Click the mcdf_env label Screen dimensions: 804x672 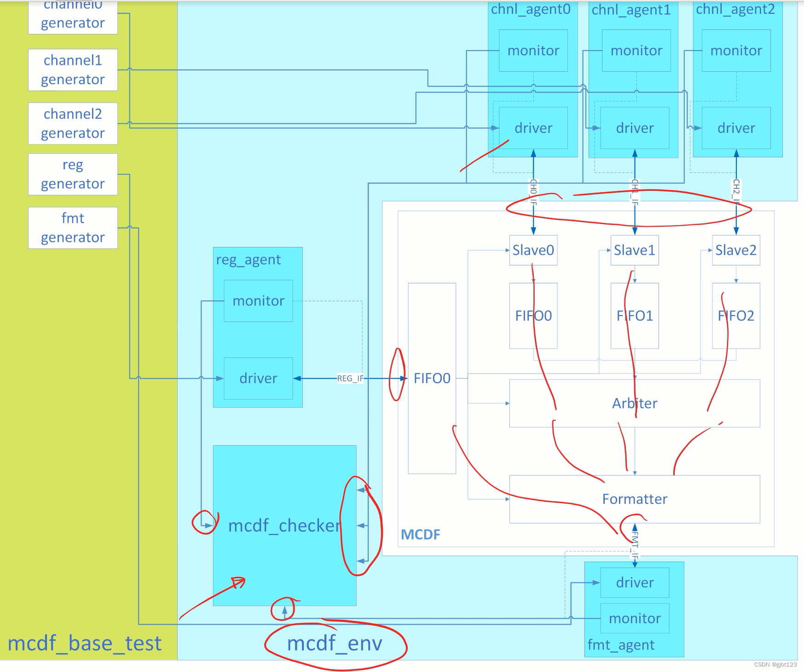335,643
